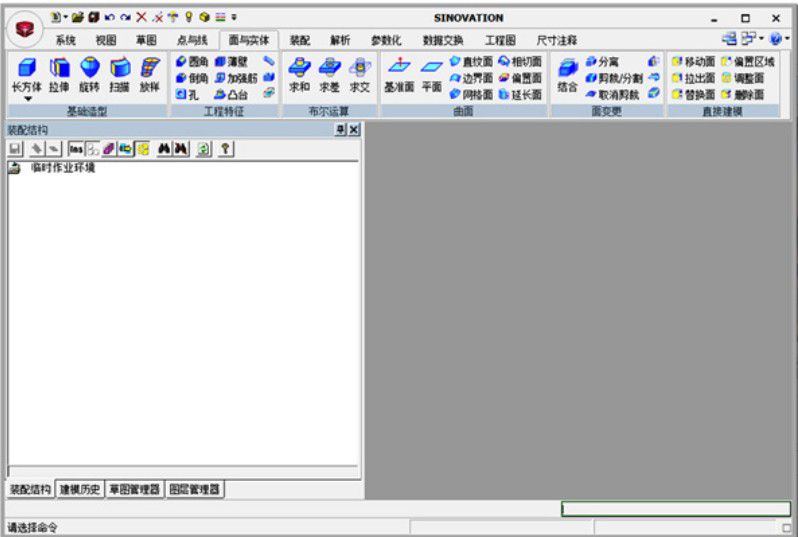
Task: Open the new file dropdown in quick toolbar
Action: coord(66,17)
